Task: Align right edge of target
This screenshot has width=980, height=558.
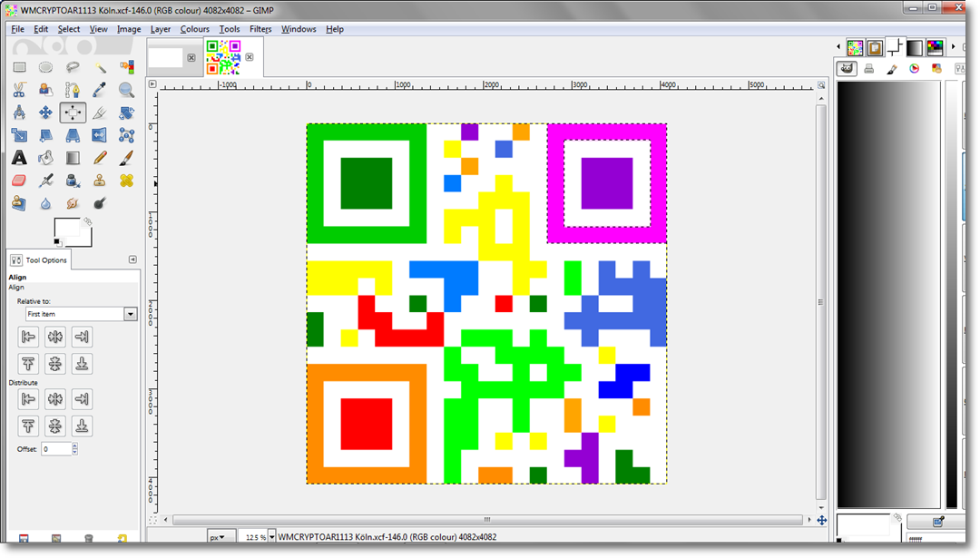Action: [82, 337]
